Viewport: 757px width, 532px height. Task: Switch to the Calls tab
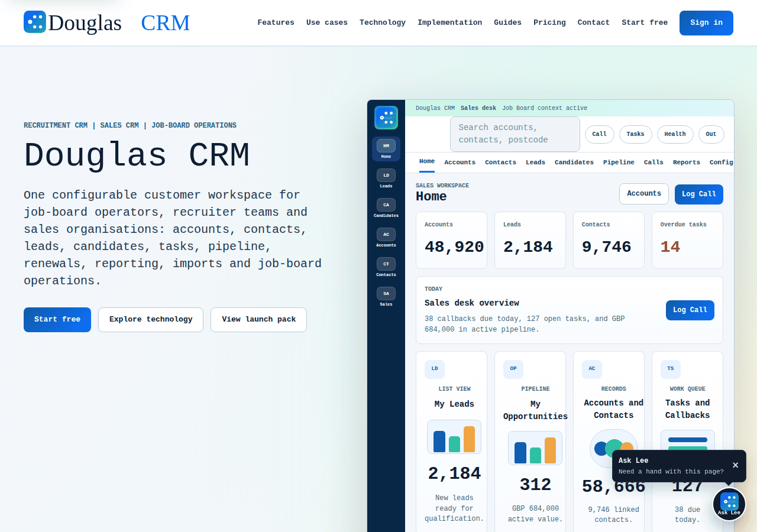coord(654,163)
